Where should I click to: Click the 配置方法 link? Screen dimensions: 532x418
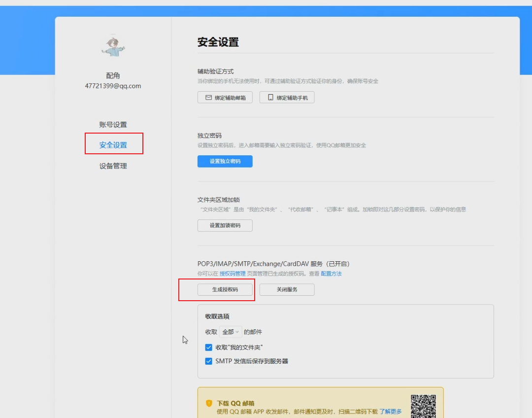coord(331,273)
